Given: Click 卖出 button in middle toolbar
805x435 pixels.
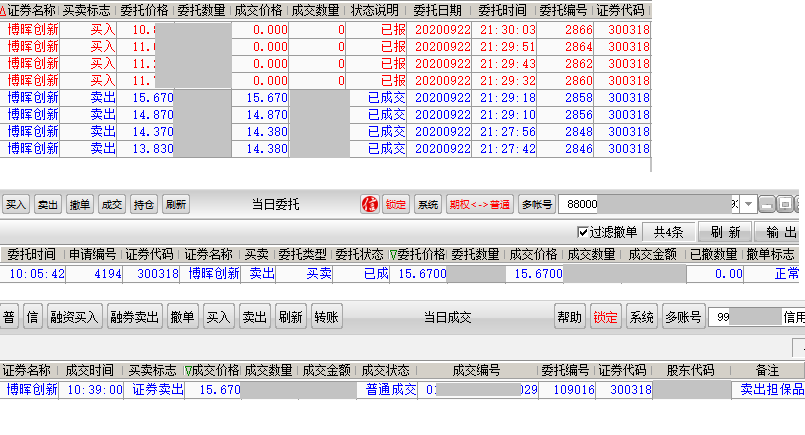Looking at the screenshot, I should click(x=48, y=204).
